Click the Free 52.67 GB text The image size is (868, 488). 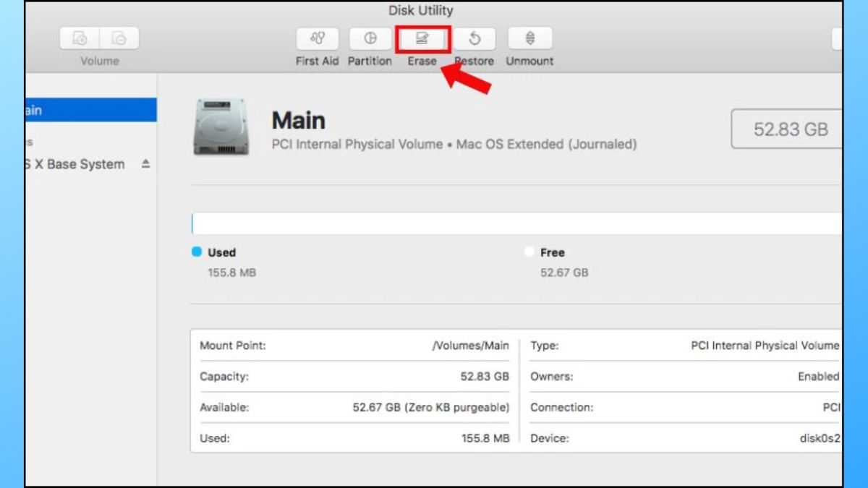pyautogui.click(x=564, y=273)
